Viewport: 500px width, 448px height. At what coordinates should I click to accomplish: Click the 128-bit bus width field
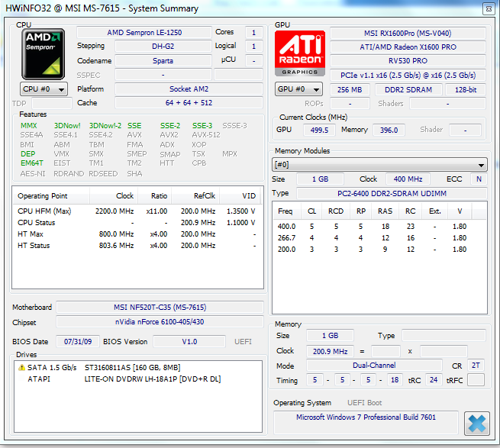pos(466,89)
